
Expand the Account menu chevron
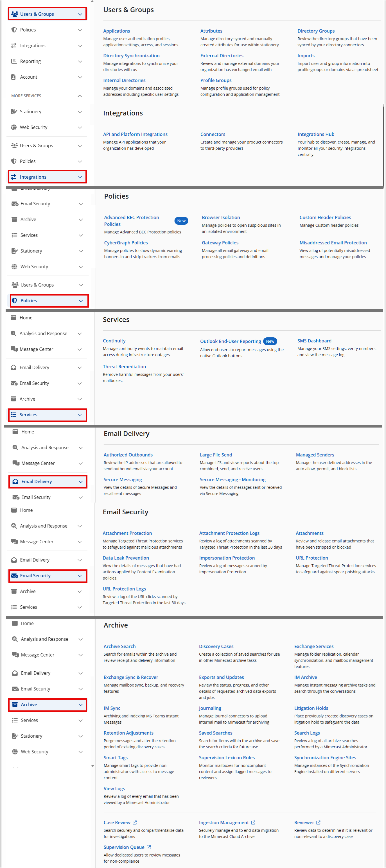point(80,77)
